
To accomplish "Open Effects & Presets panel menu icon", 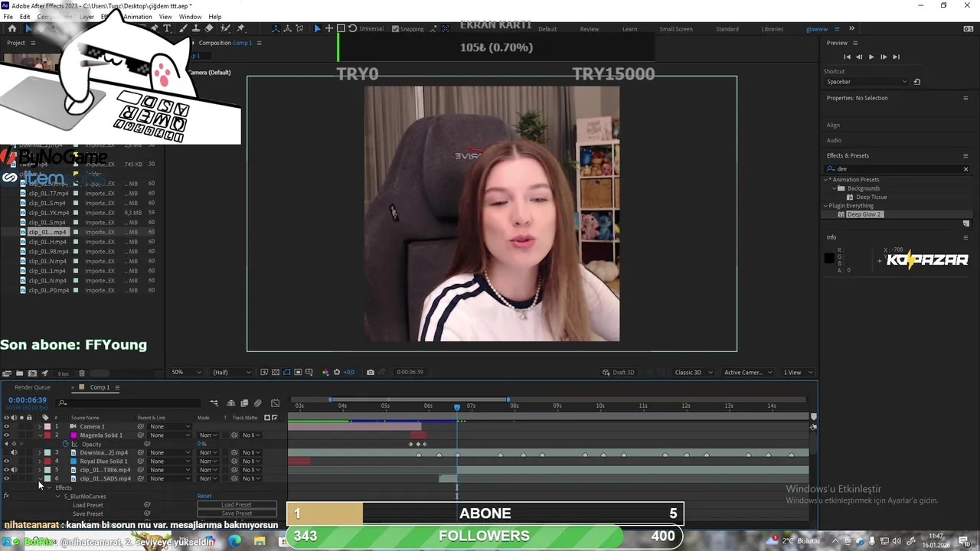I will pyautogui.click(x=965, y=155).
